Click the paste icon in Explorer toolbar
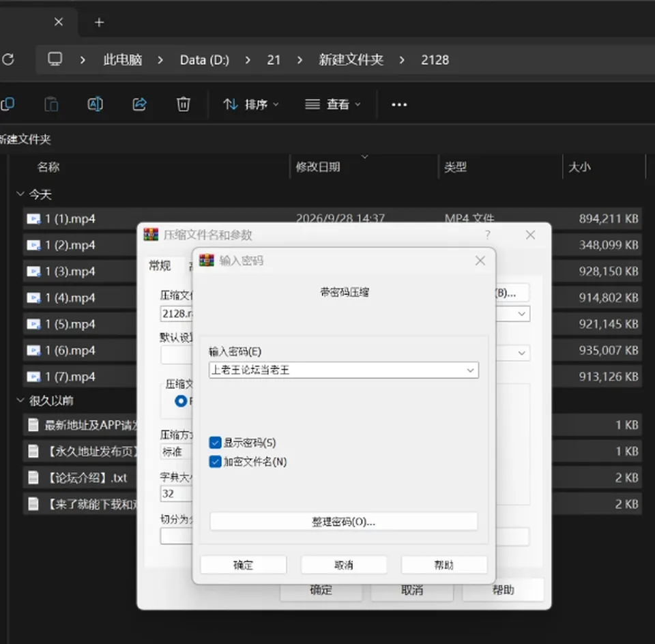 click(x=51, y=104)
